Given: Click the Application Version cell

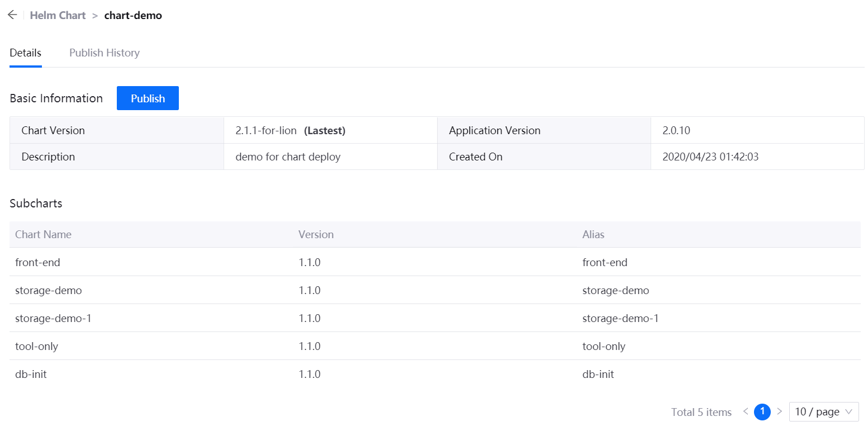Looking at the screenshot, I should 494,130.
